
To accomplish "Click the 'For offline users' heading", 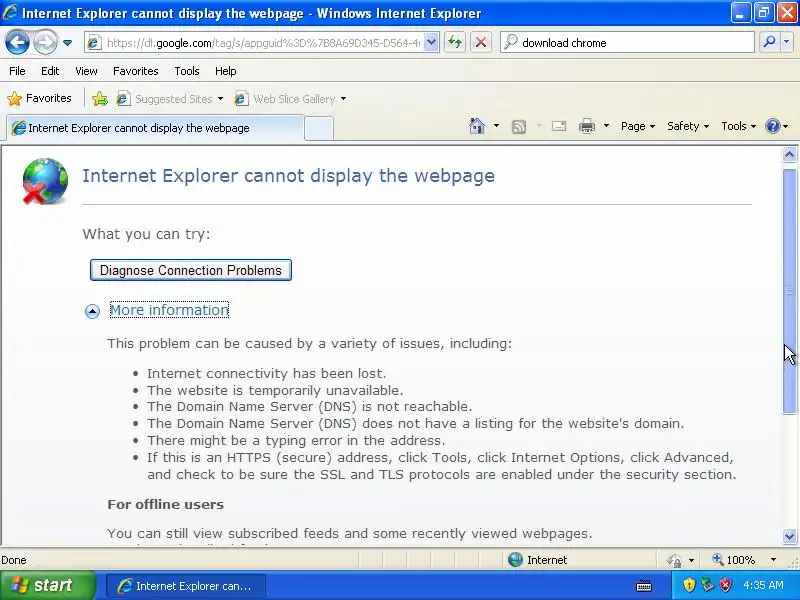I will [165, 505].
